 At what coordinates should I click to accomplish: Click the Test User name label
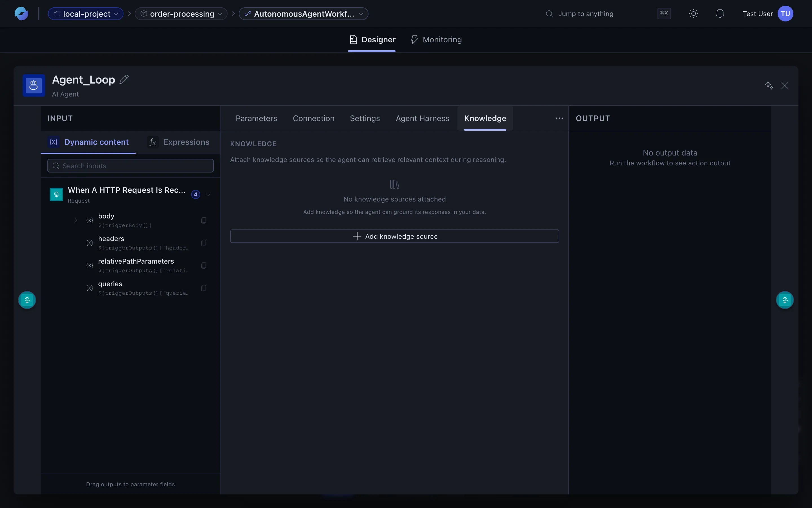(758, 14)
